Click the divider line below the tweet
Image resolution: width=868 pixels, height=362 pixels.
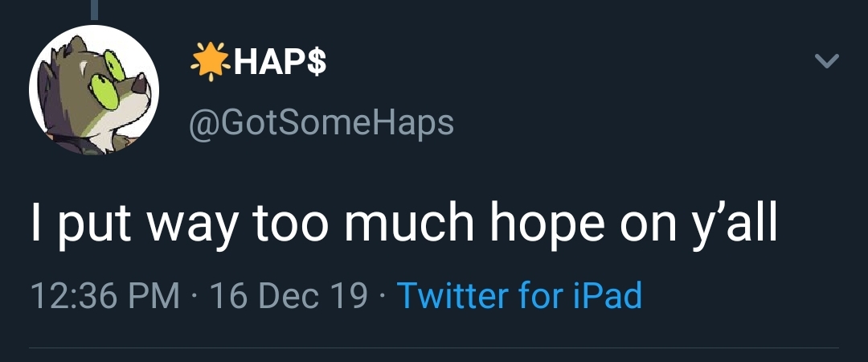(x=434, y=348)
